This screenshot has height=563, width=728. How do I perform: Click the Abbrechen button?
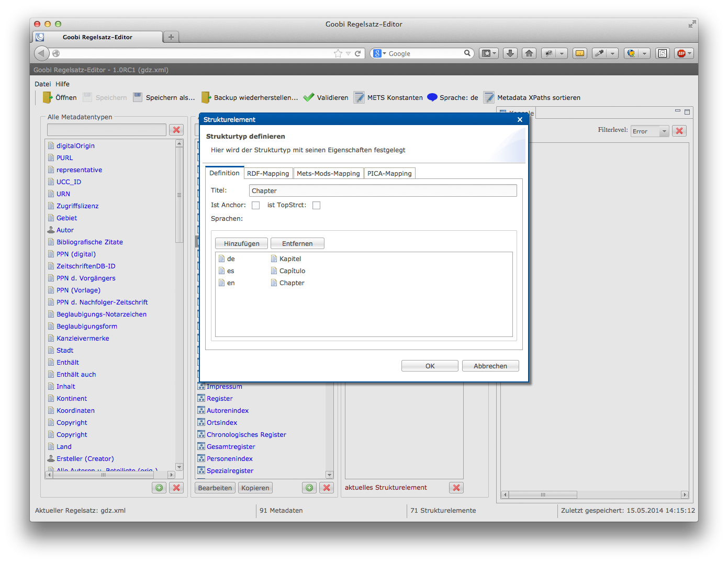(x=490, y=366)
